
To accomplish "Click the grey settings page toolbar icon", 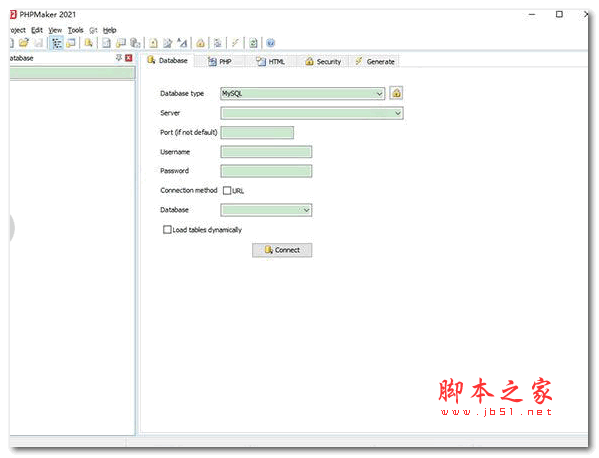I will coord(218,43).
